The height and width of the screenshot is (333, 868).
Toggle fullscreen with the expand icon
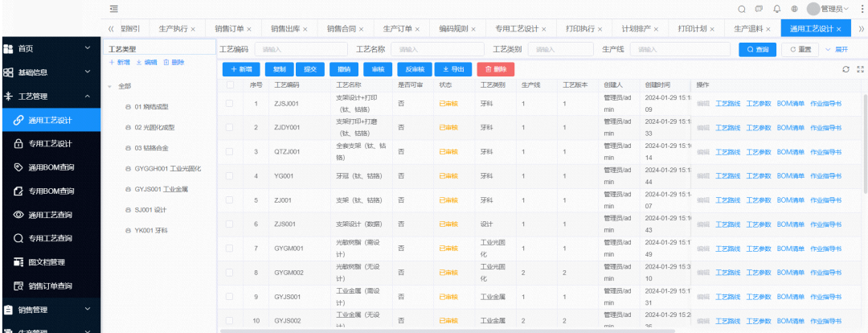pos(860,69)
